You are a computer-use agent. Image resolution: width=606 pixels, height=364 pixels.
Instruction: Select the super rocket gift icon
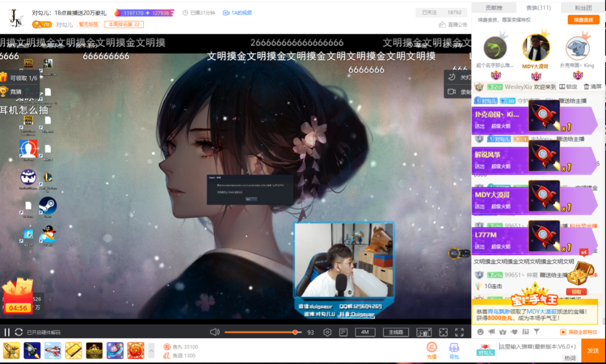pyautogui.click(x=32, y=351)
